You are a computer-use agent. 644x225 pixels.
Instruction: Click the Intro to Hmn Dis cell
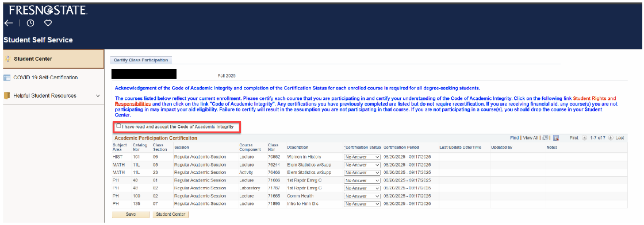pyautogui.click(x=302, y=204)
